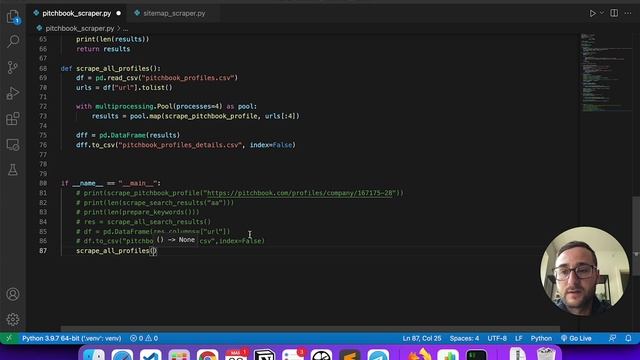Change indentation via Spaces: 4
Image resolution: width=640 pixels, height=360 pixels.
click(464, 338)
